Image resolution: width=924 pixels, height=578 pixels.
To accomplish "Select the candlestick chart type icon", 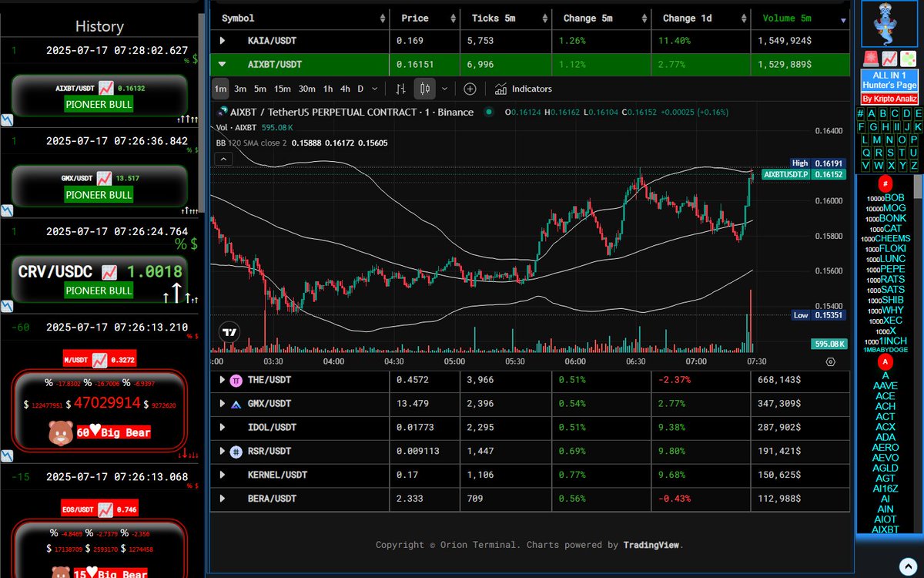I will (x=424, y=89).
